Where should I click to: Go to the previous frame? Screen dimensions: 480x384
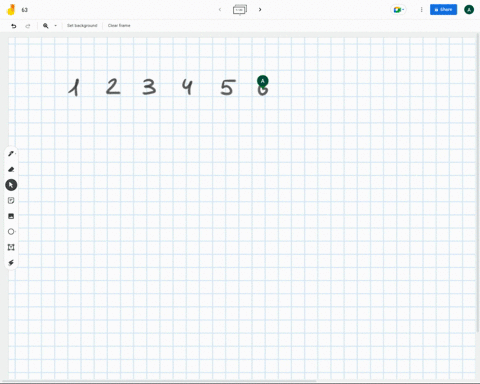(220, 10)
